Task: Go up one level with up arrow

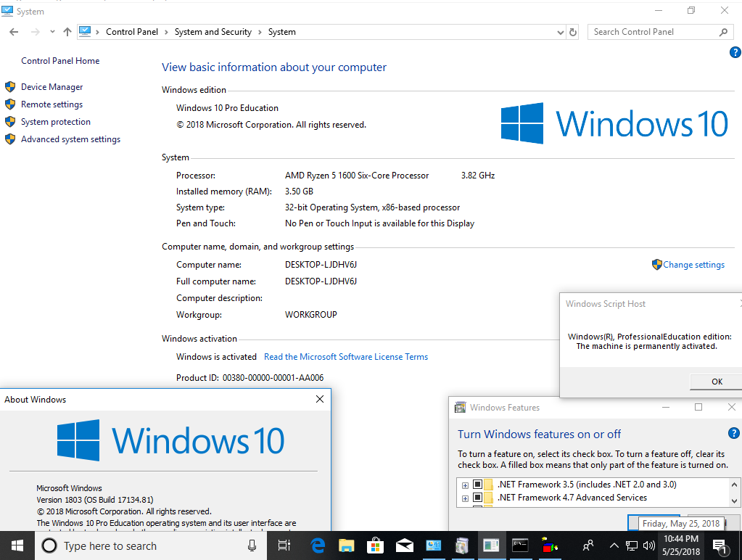Action: 67,32
